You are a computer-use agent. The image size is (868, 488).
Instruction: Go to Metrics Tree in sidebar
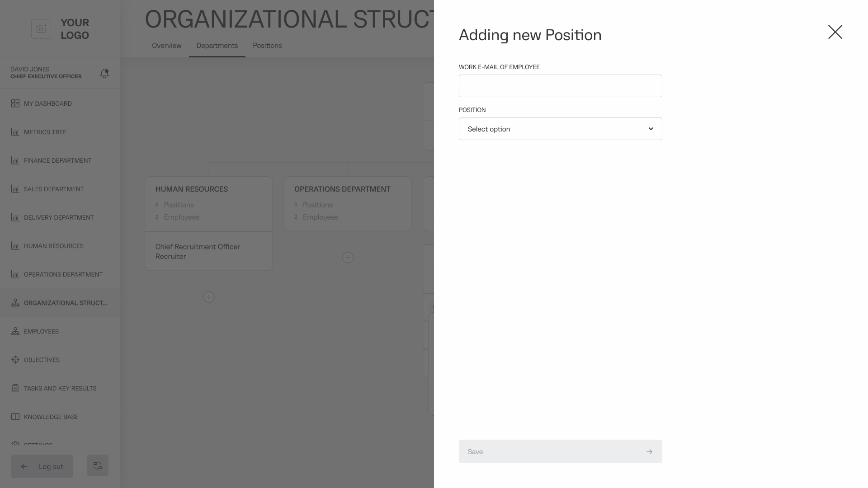pyautogui.click(x=45, y=132)
